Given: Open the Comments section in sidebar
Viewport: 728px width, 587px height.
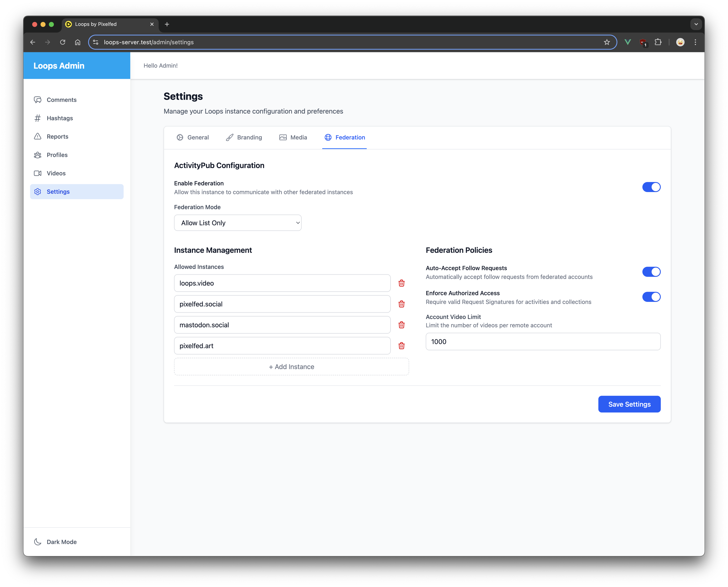Looking at the screenshot, I should click(77, 100).
